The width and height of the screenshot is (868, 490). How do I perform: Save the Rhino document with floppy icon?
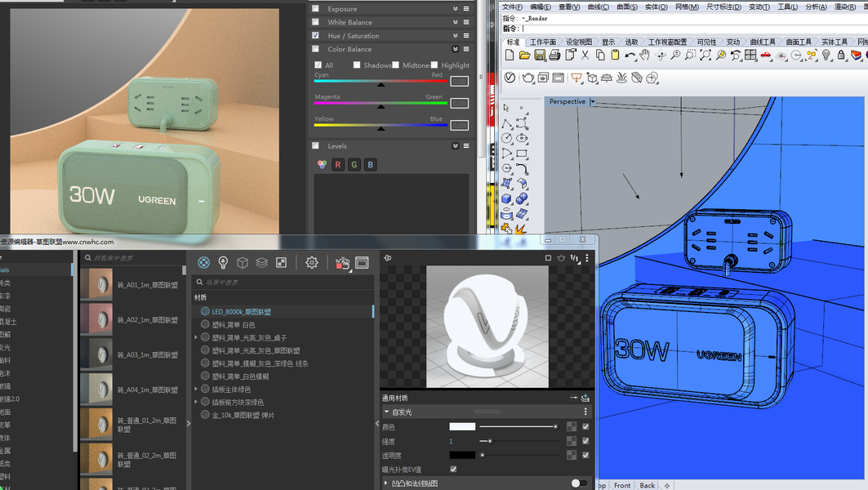point(540,55)
